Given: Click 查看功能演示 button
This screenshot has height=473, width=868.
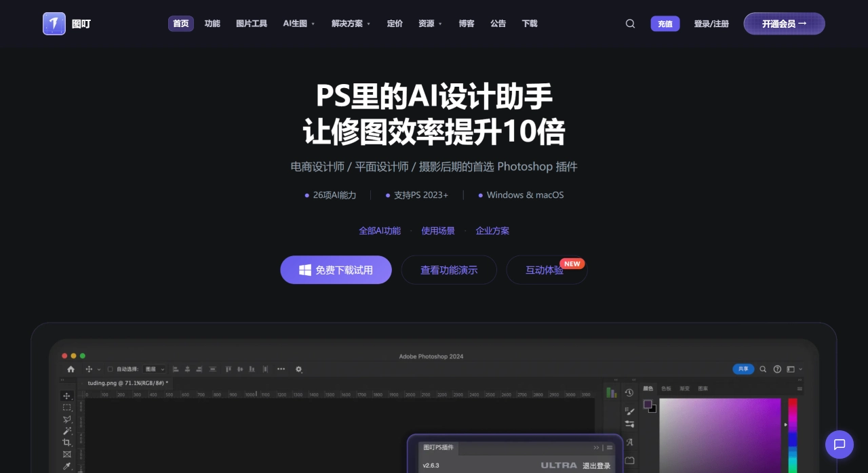Looking at the screenshot, I should [x=449, y=270].
